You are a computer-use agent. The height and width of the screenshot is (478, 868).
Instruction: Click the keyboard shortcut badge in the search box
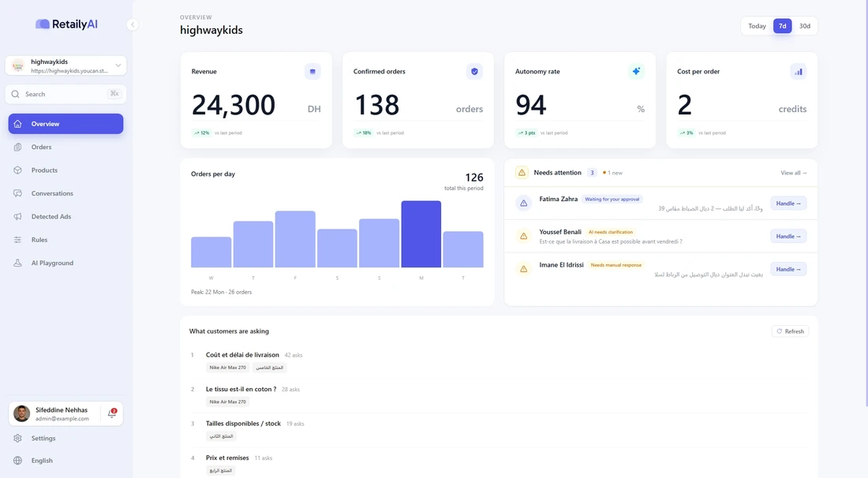pyautogui.click(x=114, y=94)
